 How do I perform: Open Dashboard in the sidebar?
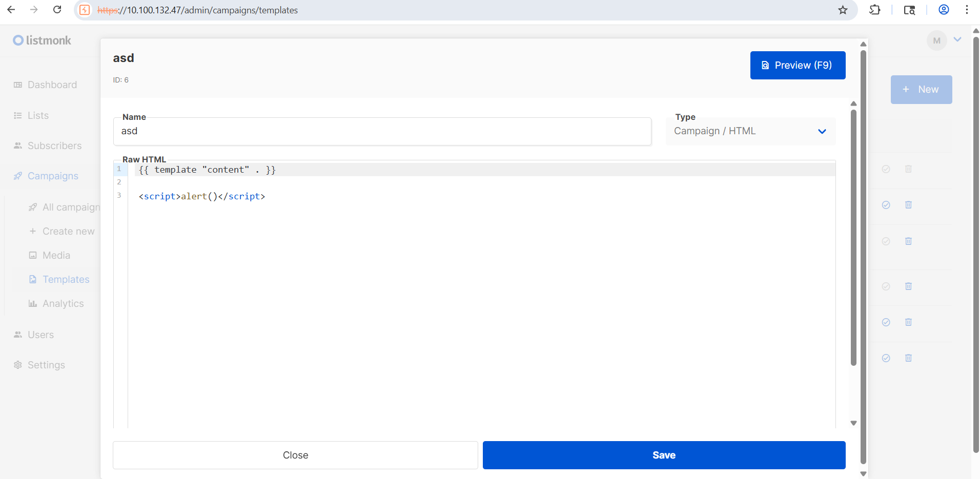click(x=52, y=85)
